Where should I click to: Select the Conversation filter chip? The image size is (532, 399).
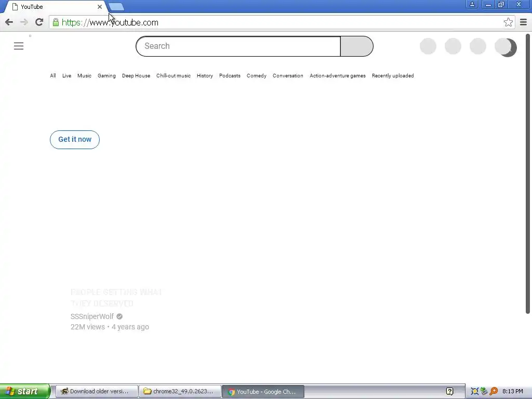pos(288,76)
